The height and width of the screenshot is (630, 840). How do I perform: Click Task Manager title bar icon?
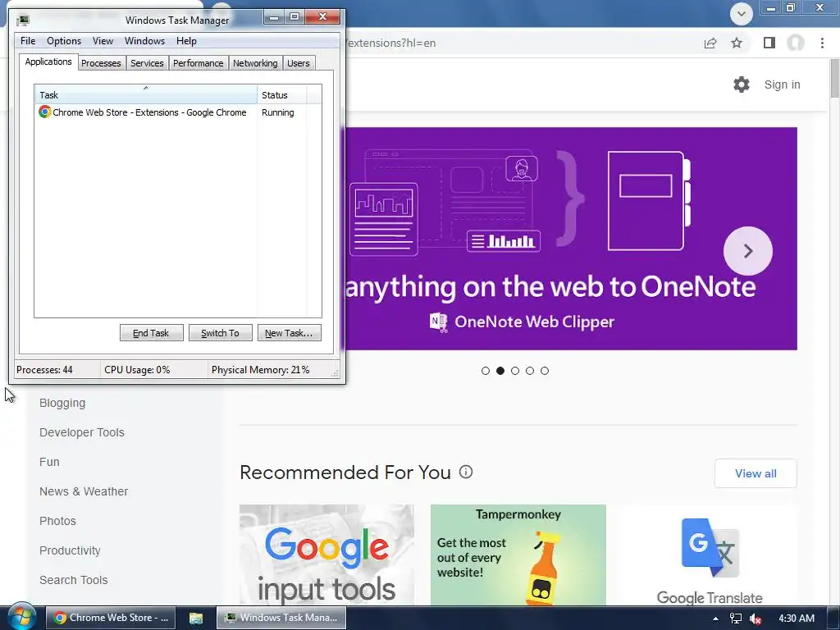coord(22,21)
